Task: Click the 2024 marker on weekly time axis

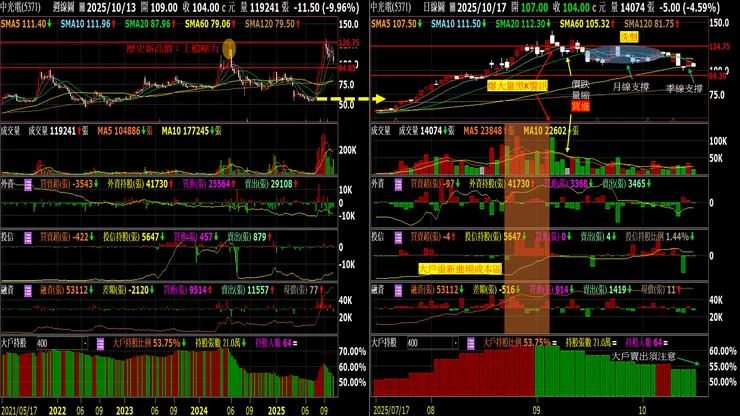Action: coord(199,411)
